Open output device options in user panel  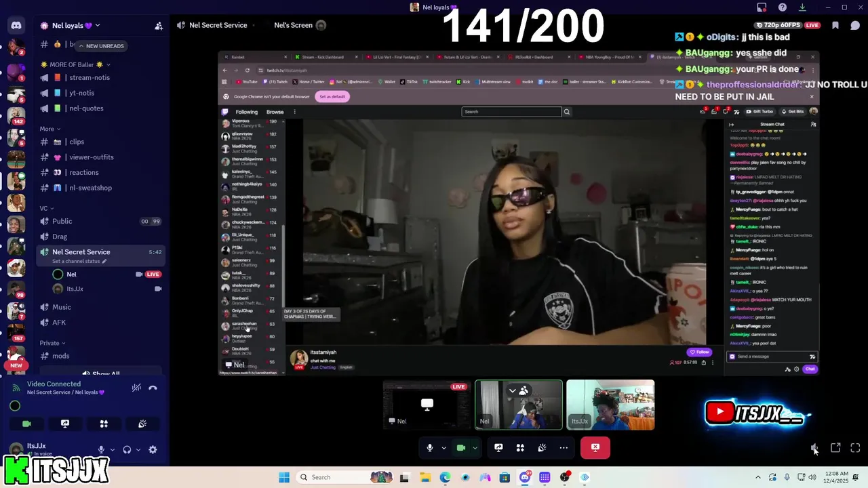138,449
